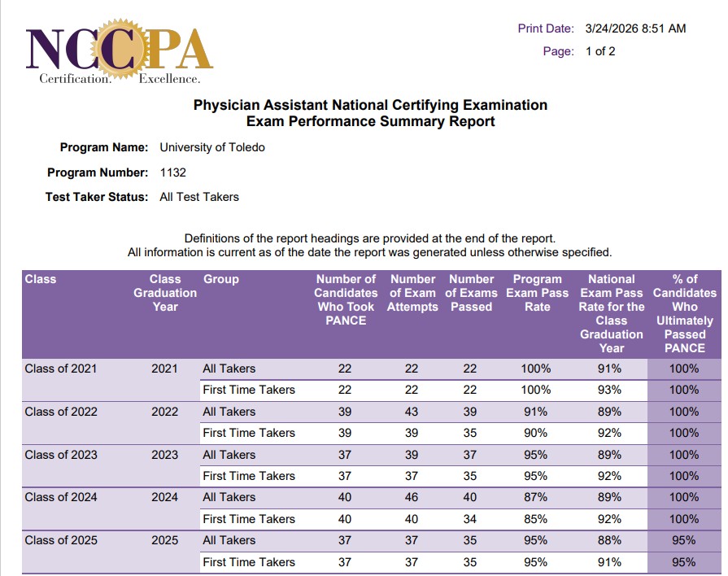Select the program name 'University of Toledo'
The height and width of the screenshot is (576, 728).
pos(212,147)
